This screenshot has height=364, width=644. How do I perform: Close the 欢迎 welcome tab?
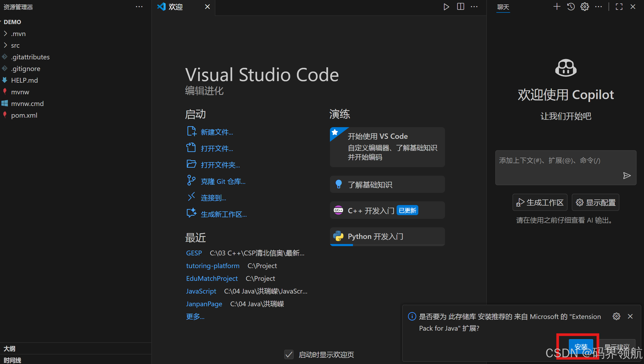pyautogui.click(x=207, y=7)
